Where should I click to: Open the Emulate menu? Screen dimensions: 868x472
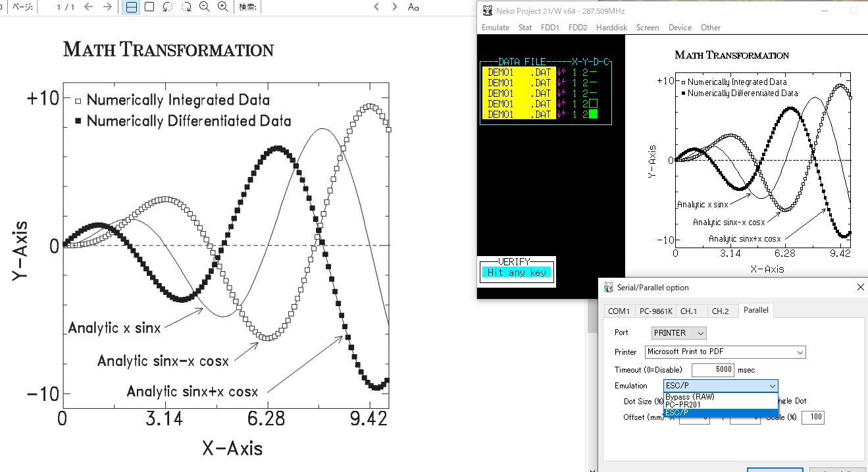(495, 28)
